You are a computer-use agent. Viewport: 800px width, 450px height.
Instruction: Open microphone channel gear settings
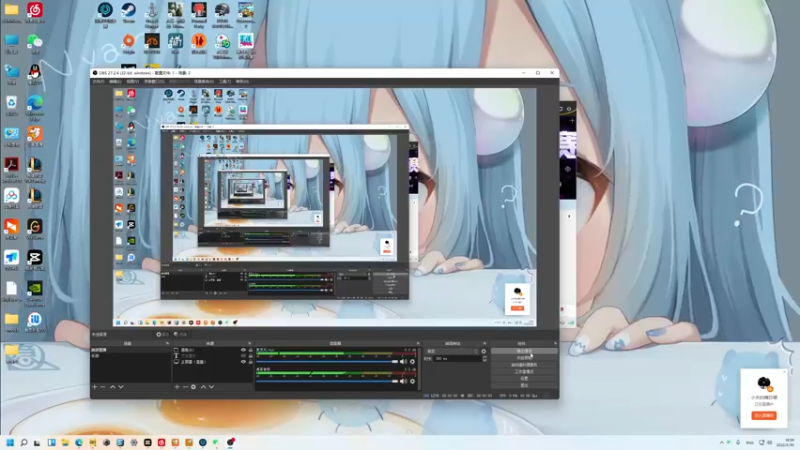click(x=412, y=362)
